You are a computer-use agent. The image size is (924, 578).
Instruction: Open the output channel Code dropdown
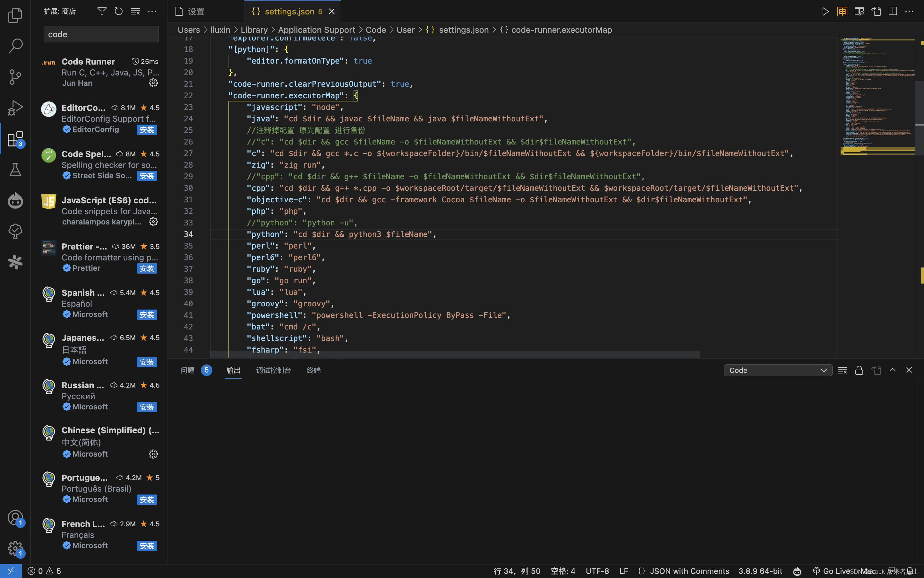(x=778, y=370)
